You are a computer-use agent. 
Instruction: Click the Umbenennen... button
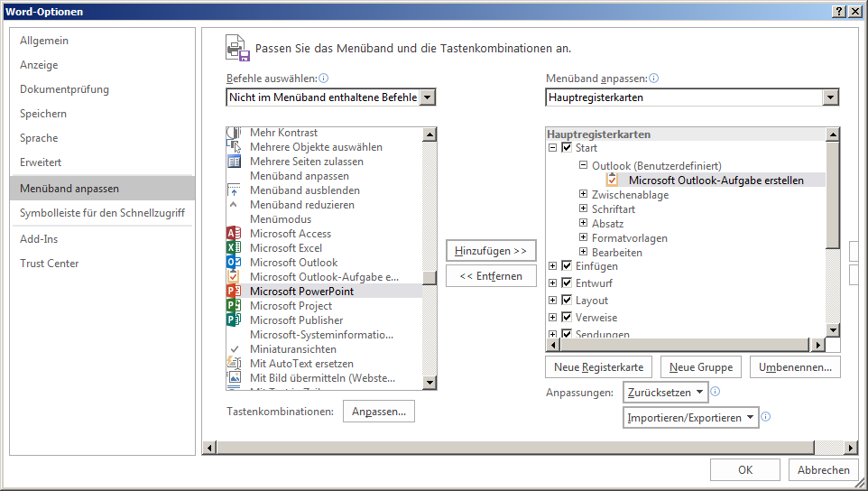point(795,367)
